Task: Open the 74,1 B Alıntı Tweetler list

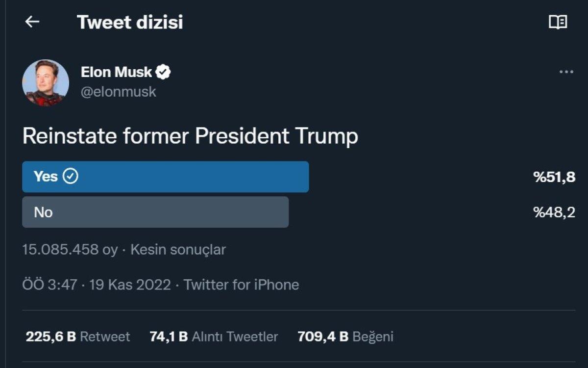Action: tap(213, 337)
